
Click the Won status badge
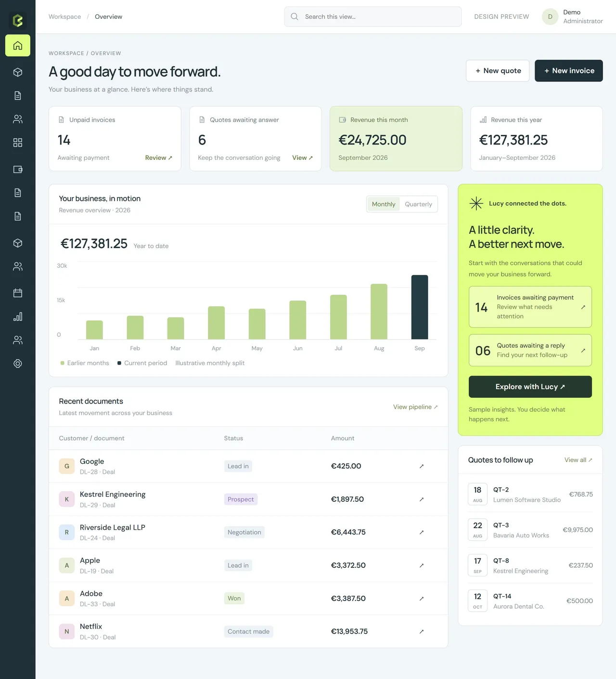[x=234, y=599]
